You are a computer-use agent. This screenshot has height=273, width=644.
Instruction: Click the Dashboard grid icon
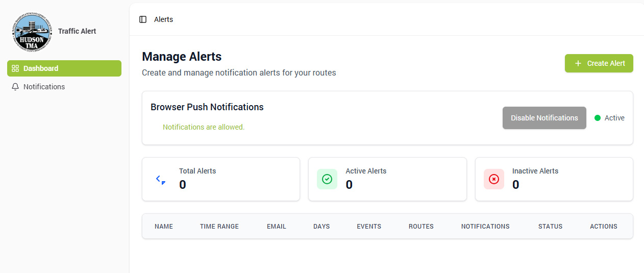click(15, 68)
